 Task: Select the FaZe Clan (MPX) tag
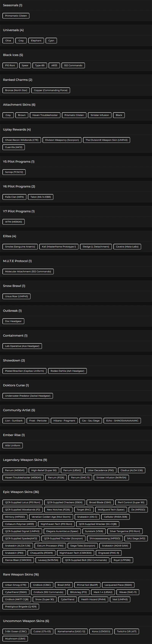14,197
